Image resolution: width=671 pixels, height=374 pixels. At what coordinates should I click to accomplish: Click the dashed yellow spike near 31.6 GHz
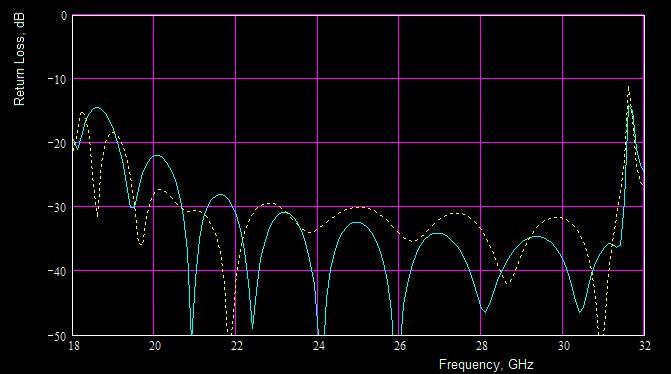point(629,87)
